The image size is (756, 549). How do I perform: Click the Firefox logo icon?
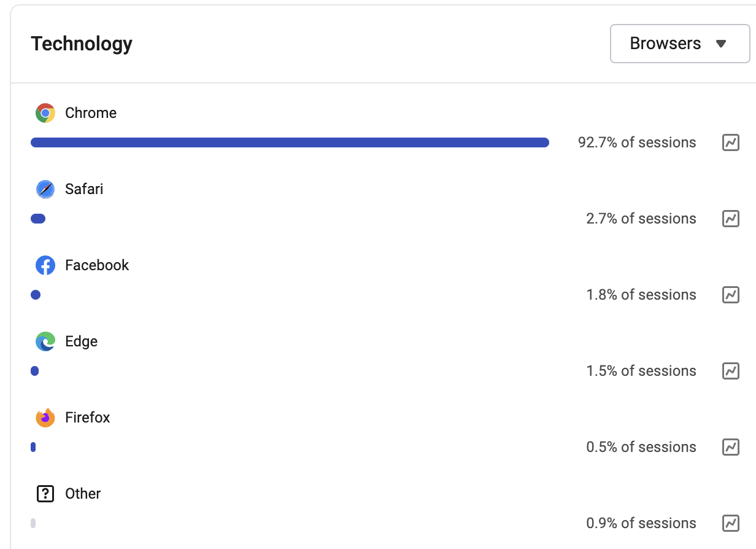[45, 418]
